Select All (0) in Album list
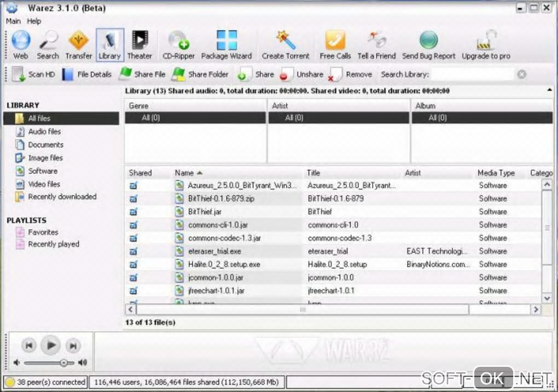 tap(482, 118)
